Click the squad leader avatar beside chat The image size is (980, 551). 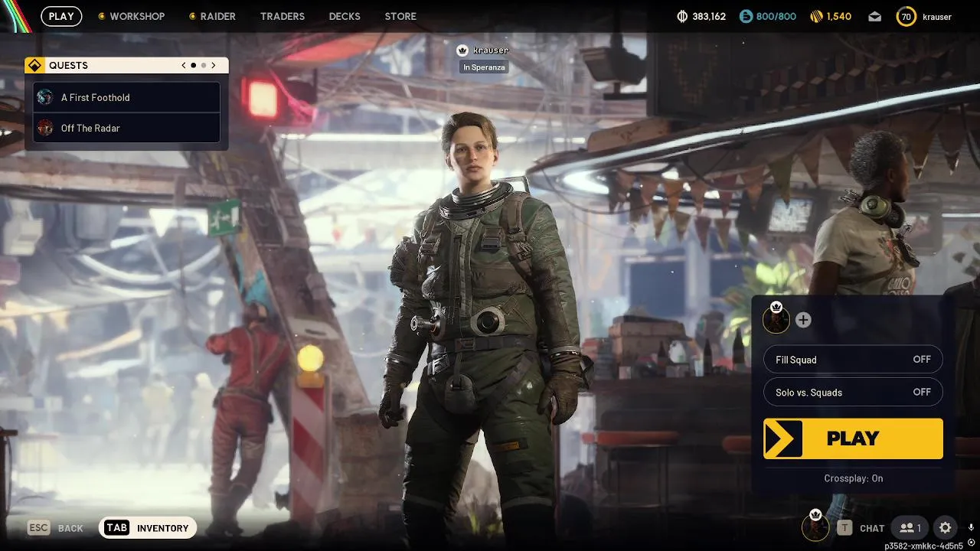[x=815, y=527]
